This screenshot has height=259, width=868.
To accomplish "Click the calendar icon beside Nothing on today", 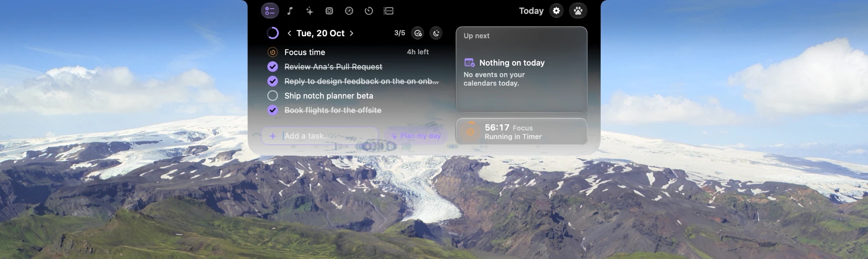I will point(470,63).
